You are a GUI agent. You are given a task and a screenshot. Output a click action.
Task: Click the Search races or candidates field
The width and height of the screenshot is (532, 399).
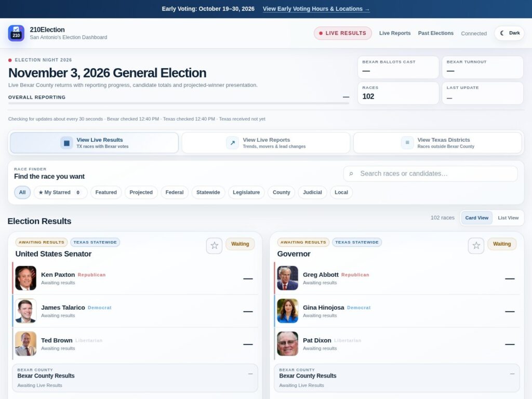(x=431, y=174)
